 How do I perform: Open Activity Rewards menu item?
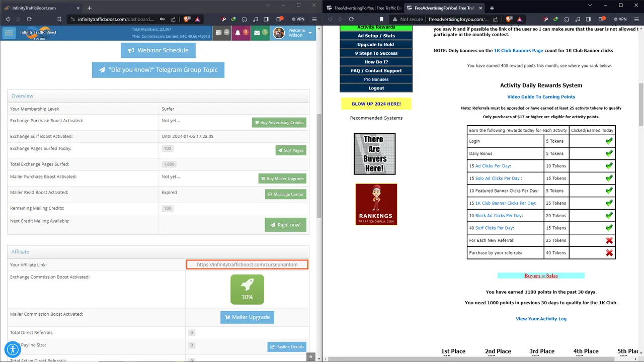pyautogui.click(x=376, y=28)
